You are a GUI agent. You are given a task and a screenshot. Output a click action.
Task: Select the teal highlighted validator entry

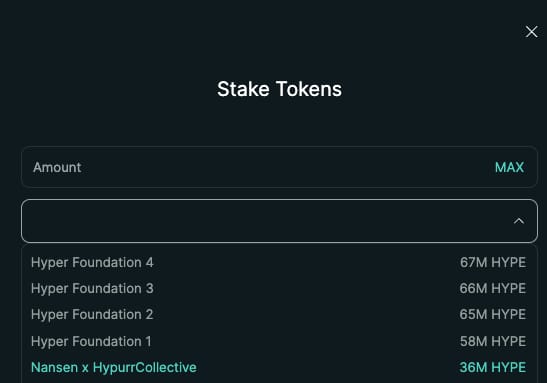tap(278, 367)
